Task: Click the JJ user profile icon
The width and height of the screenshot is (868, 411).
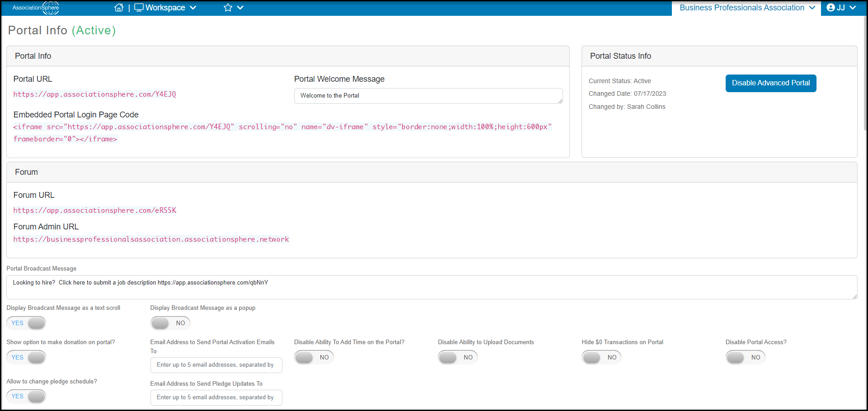Action: click(x=830, y=8)
